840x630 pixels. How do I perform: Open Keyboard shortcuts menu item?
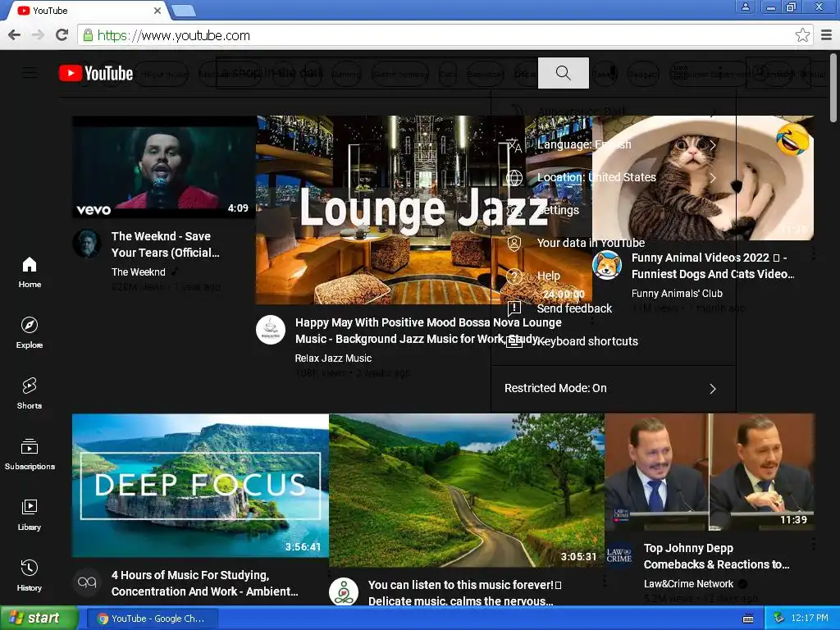click(614, 341)
